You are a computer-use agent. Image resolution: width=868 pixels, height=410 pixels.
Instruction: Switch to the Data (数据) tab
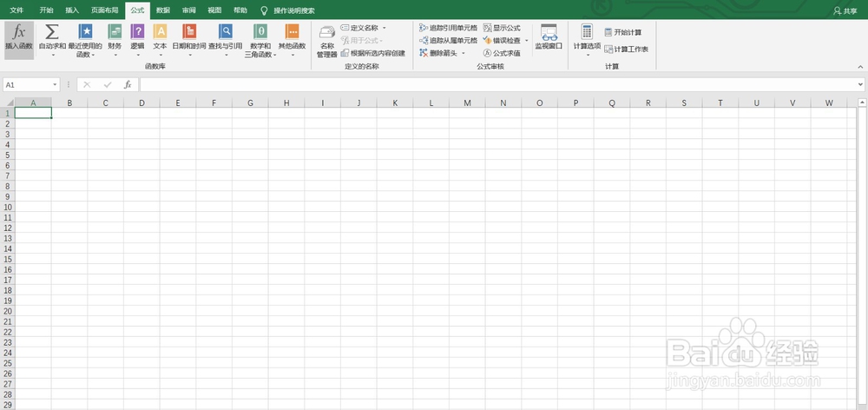coord(163,10)
